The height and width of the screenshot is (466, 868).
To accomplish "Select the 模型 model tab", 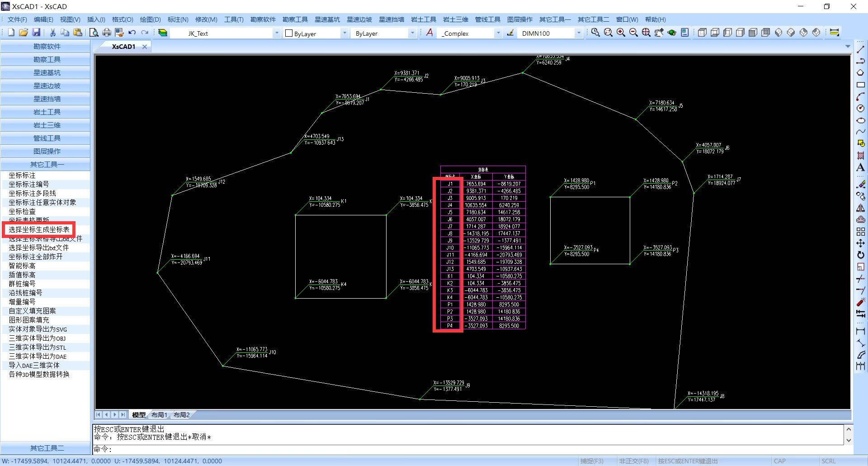I will click(x=139, y=414).
